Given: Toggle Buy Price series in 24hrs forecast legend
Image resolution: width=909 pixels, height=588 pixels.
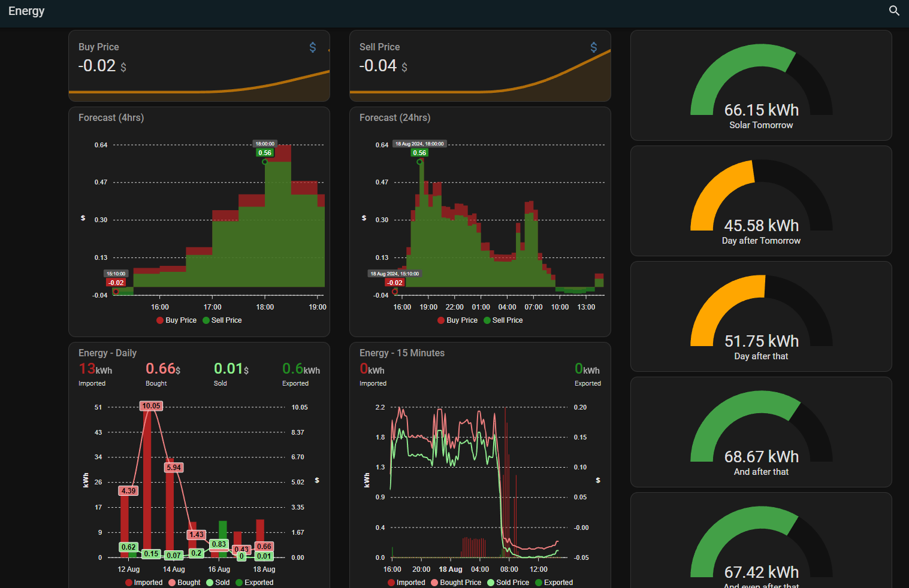Looking at the screenshot, I should pyautogui.click(x=457, y=320).
